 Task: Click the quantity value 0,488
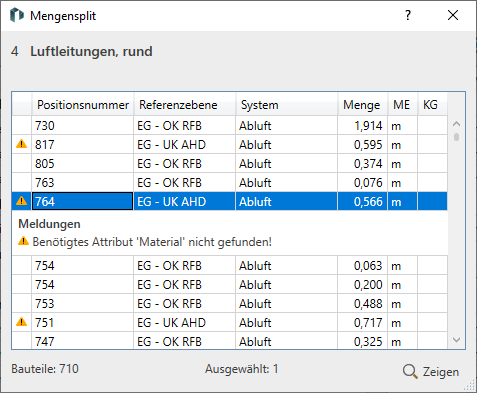368,304
